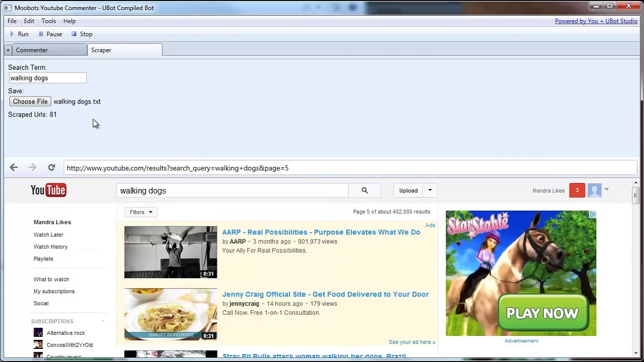Click the Run play icon
This screenshot has height=362, width=644.
click(x=12, y=34)
